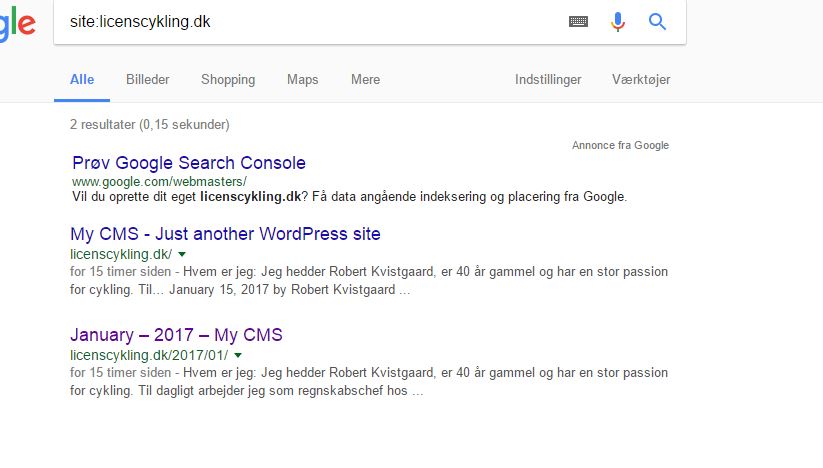Open January – 2017 – My CMS result
The height and width of the screenshot is (468, 823).
176,335
